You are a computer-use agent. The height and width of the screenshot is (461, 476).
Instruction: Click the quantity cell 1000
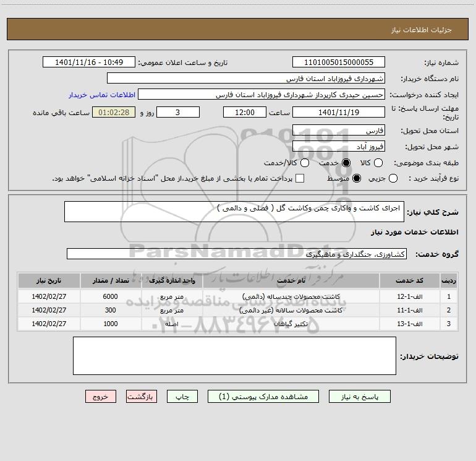(111, 324)
